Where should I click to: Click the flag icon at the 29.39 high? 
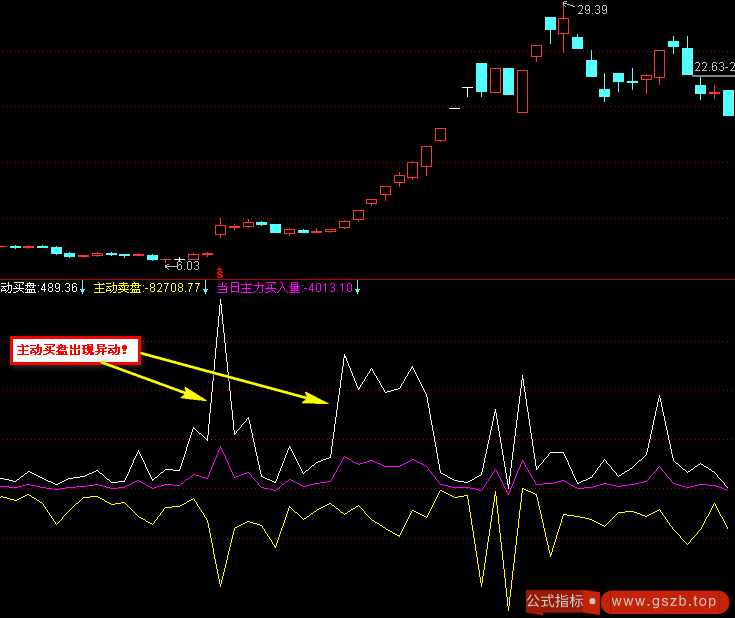coord(569,6)
